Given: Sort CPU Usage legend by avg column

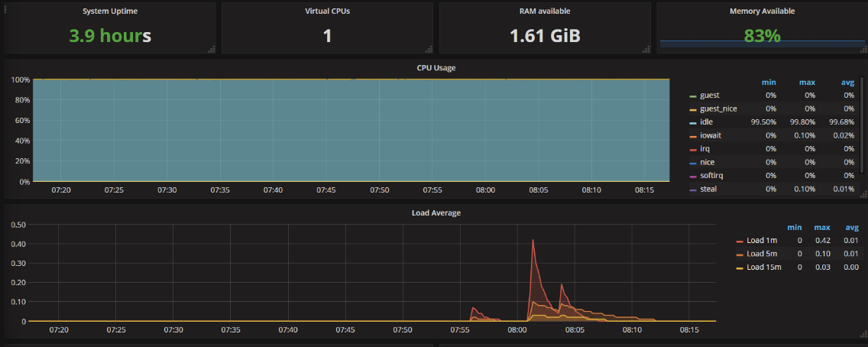Looking at the screenshot, I should tap(848, 83).
